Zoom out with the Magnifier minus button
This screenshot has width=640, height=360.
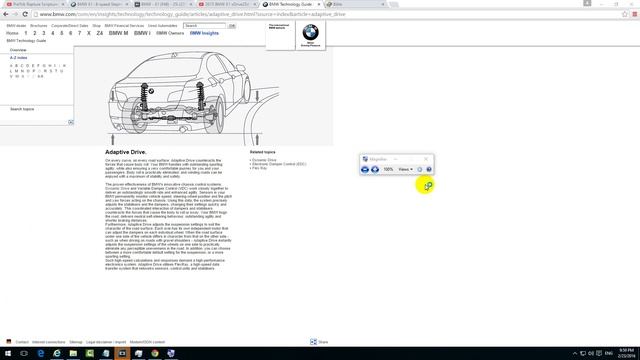coord(365,169)
